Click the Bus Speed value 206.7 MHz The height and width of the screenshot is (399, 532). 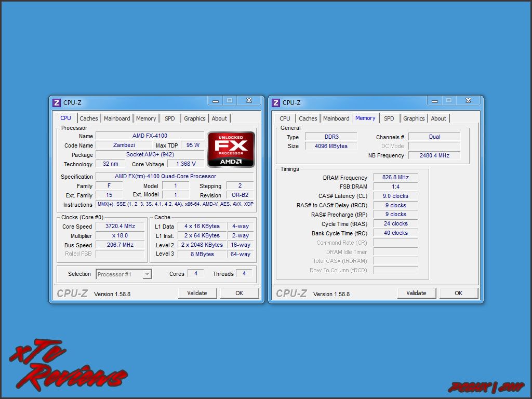(120, 245)
